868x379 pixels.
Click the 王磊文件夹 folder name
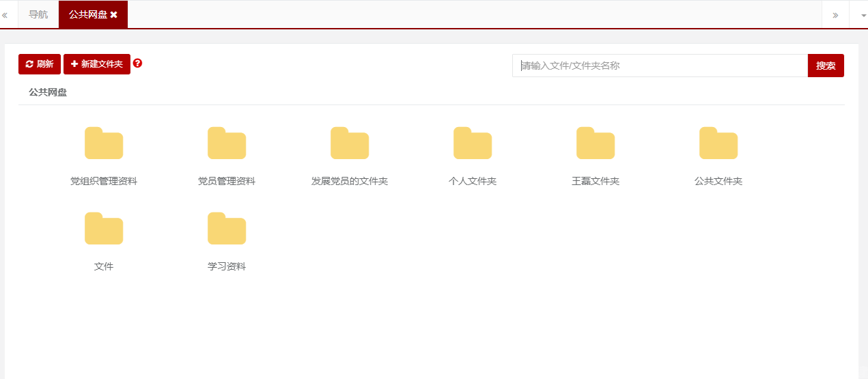(596, 181)
